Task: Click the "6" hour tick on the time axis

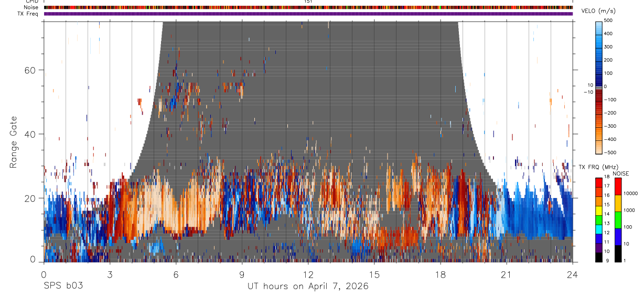Action: point(176,274)
